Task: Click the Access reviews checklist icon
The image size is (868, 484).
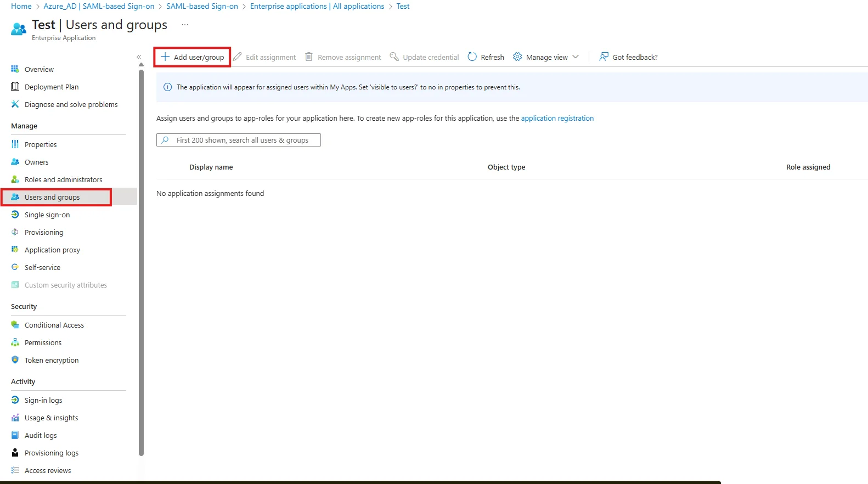Action: point(15,470)
